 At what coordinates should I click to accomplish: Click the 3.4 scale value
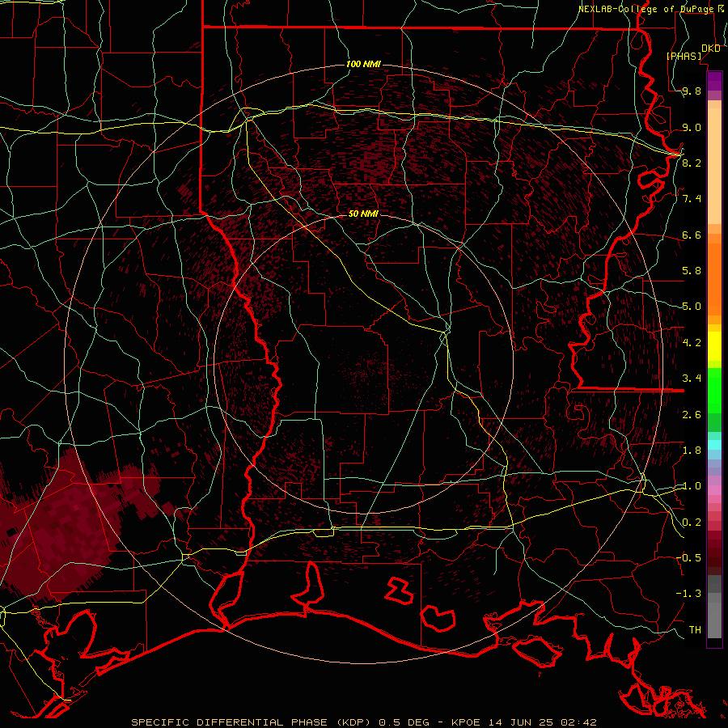point(692,379)
